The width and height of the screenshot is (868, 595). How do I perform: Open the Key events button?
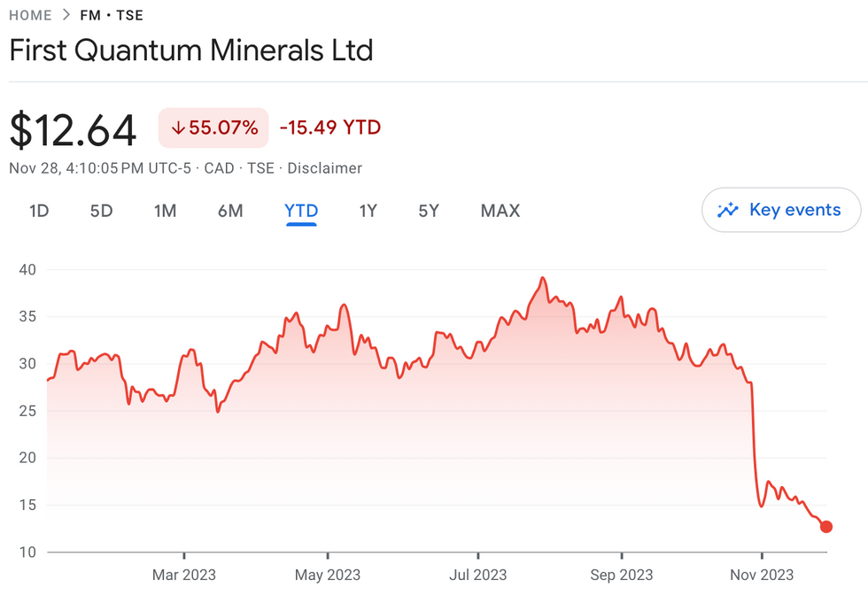[x=780, y=210]
